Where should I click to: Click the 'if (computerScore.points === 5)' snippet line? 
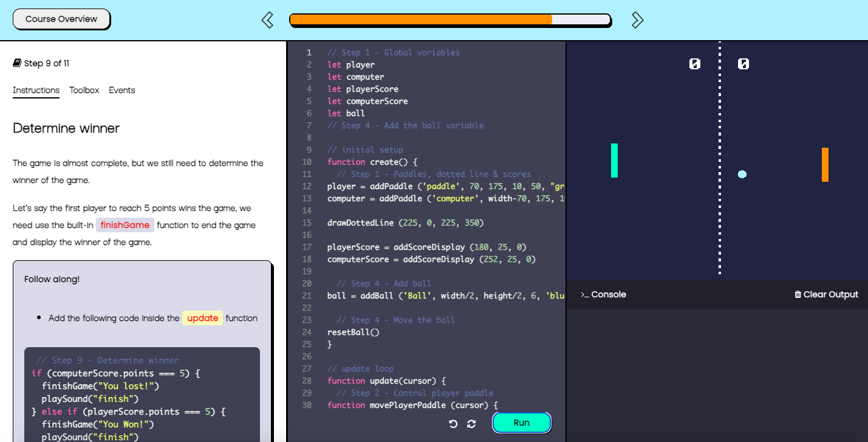(x=116, y=373)
